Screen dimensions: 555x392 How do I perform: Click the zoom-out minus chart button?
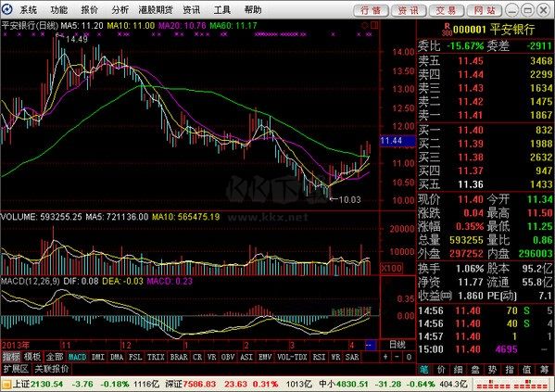point(397,357)
